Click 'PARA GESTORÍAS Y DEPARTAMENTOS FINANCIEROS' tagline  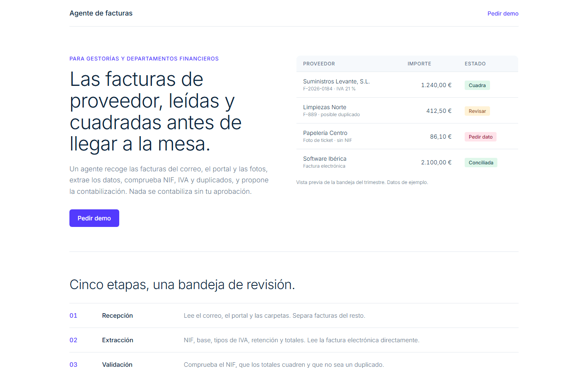(144, 59)
